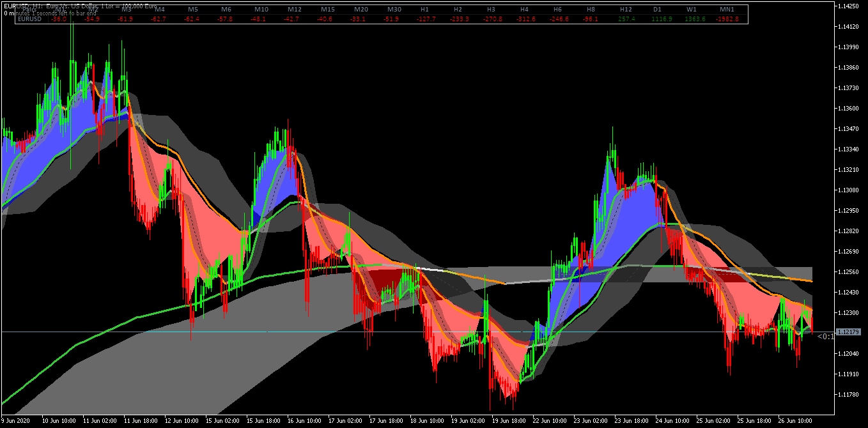Click the 1.14250 price scale label
Viewport: 868px width, 428px height.
pos(847,6)
